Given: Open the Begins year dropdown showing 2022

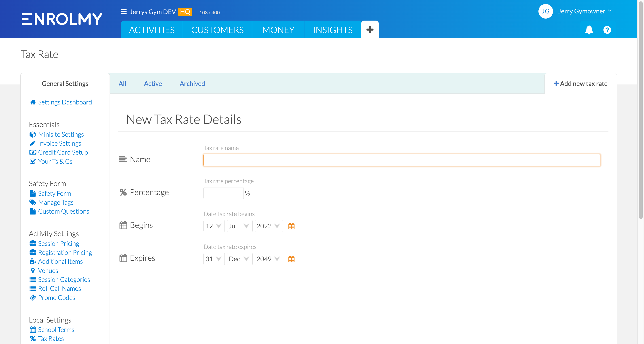Looking at the screenshot, I should pyautogui.click(x=269, y=226).
